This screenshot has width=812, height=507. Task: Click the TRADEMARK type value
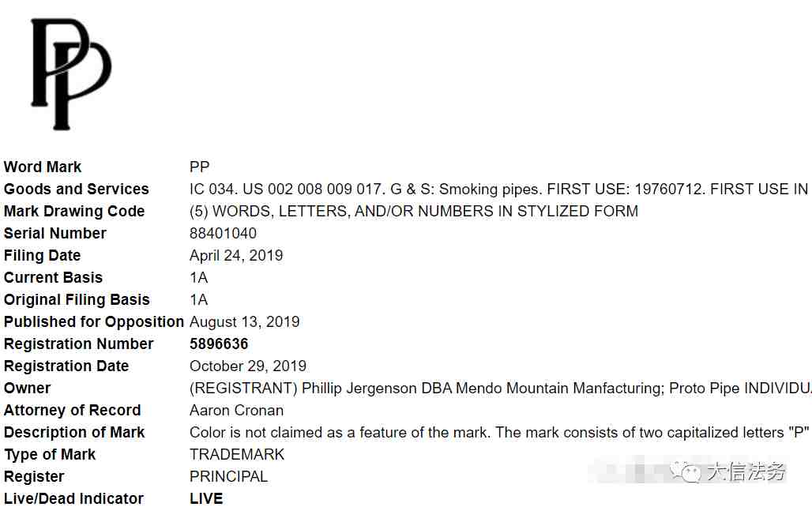237,455
